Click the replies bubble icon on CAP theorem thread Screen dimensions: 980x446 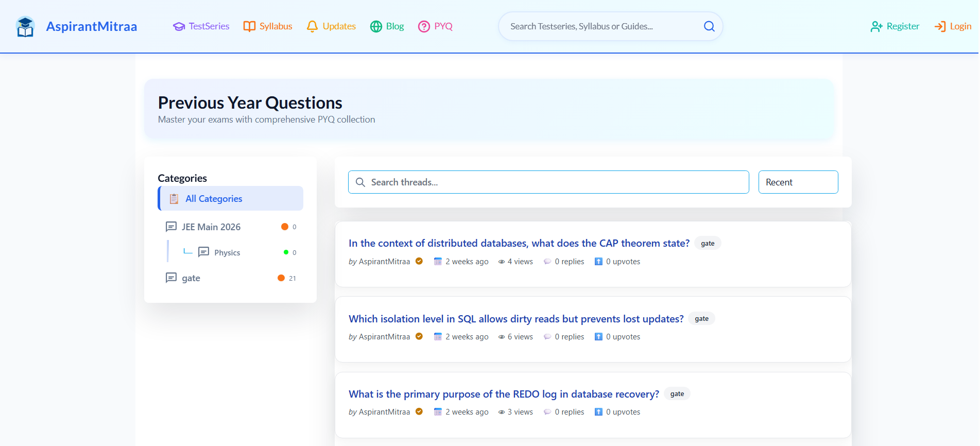pos(547,262)
